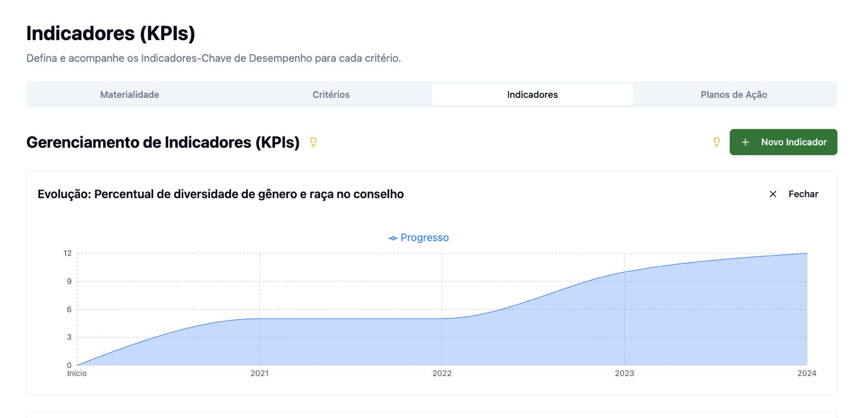The image size is (868, 418).
Task: Click the Indicadores (KPIs) page heading
Action: (x=111, y=33)
